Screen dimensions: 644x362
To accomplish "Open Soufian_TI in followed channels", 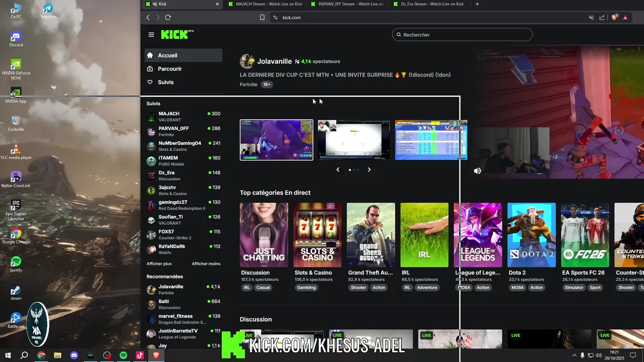I will [x=184, y=220].
